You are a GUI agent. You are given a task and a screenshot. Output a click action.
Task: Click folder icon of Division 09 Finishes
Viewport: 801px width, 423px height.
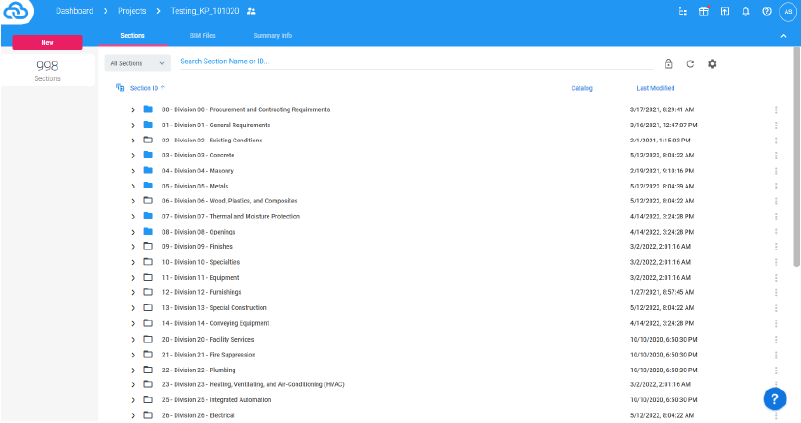click(148, 246)
